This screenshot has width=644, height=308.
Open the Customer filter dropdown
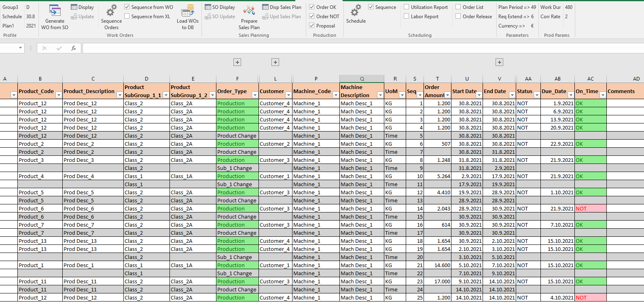point(288,95)
